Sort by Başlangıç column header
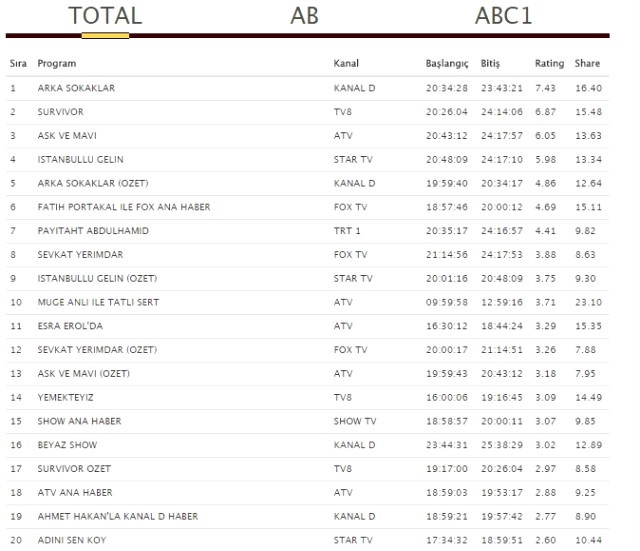This screenshot has width=640, height=551. pos(447,63)
